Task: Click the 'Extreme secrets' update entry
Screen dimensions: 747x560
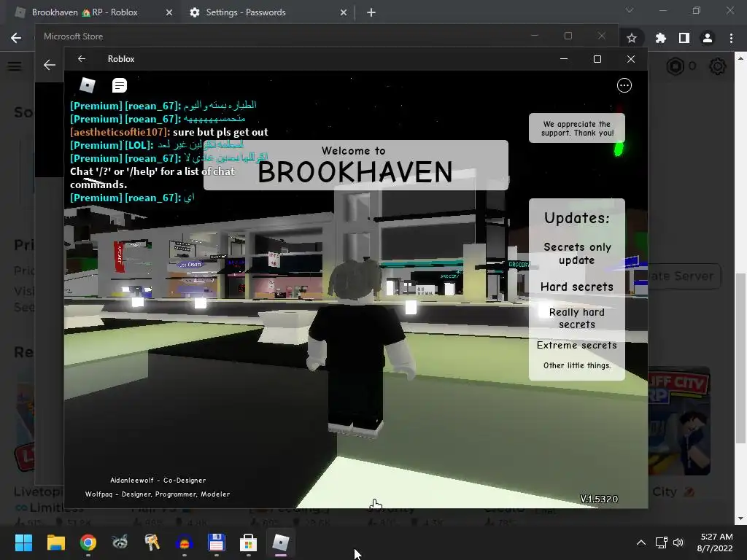Action: (x=577, y=345)
